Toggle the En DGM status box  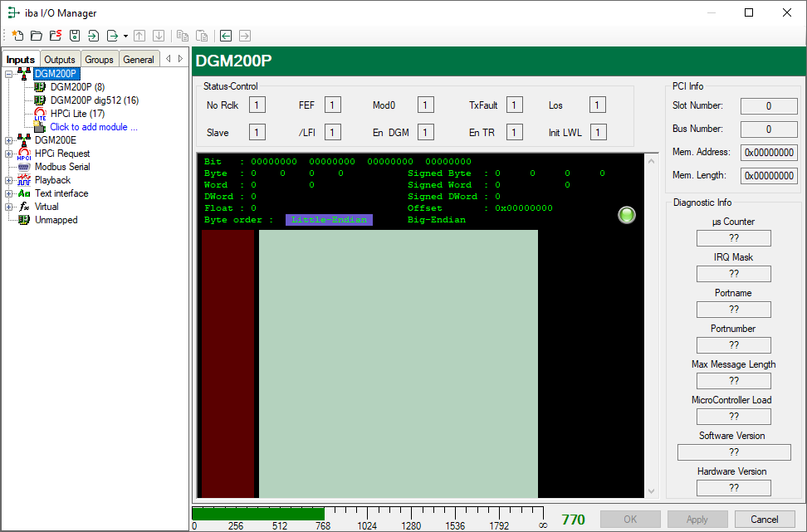pos(425,132)
